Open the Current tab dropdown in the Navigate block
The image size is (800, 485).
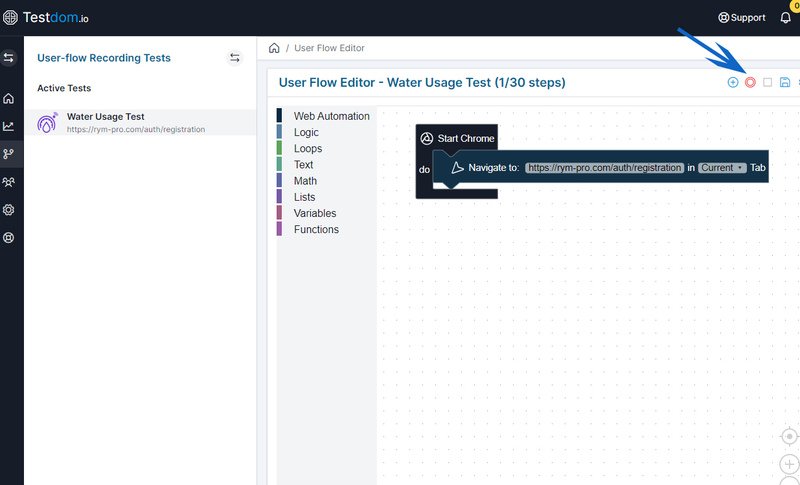(722, 168)
